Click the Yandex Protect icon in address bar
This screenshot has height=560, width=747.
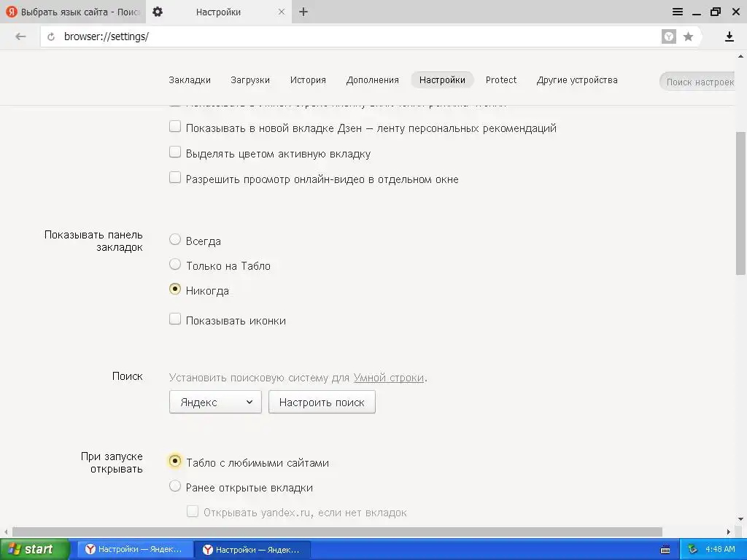click(668, 36)
